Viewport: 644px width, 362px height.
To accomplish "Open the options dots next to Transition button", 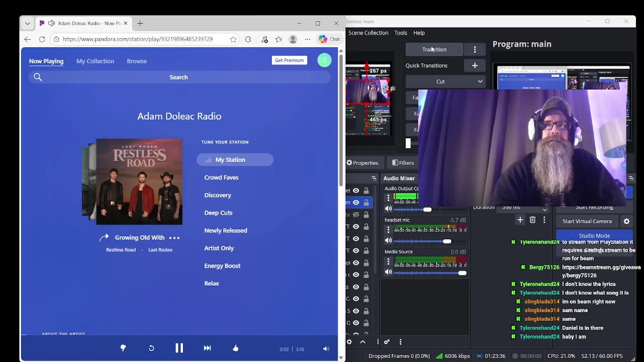I will point(474,49).
